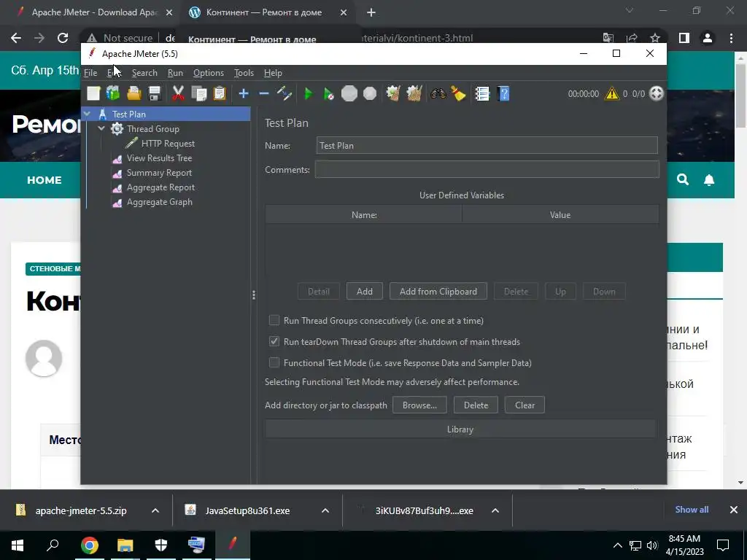Open JMeter Tools menu

click(244, 73)
